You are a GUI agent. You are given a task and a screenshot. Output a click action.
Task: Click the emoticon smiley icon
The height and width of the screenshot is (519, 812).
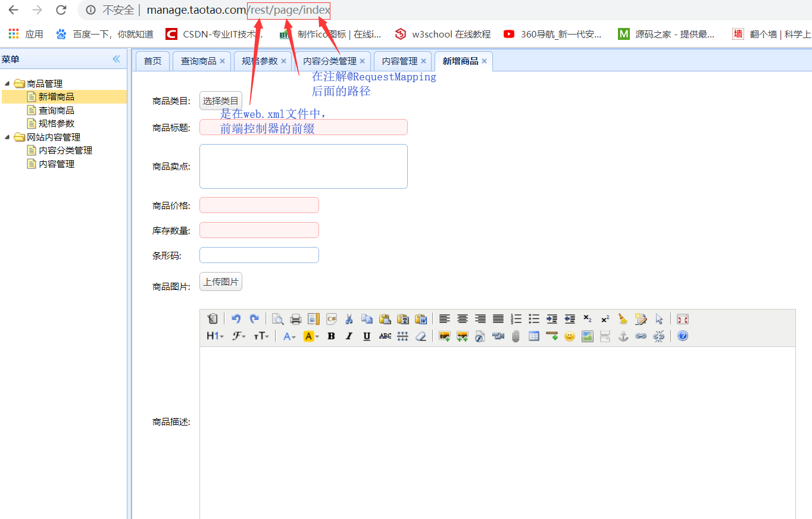(x=570, y=336)
